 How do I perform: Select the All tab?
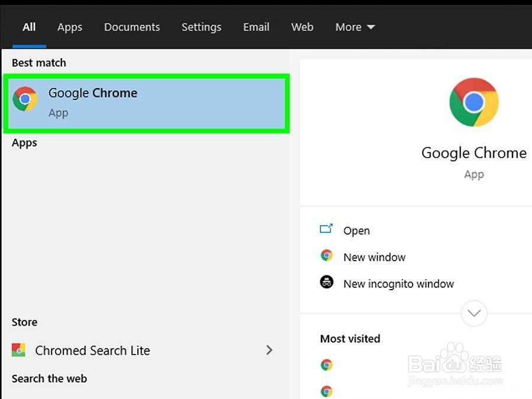[x=29, y=27]
